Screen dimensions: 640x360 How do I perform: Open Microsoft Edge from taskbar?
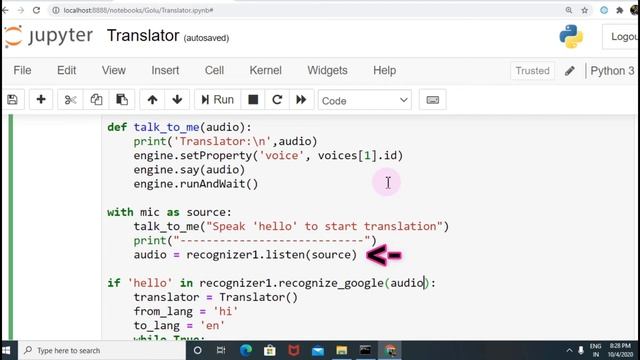tap(246, 351)
